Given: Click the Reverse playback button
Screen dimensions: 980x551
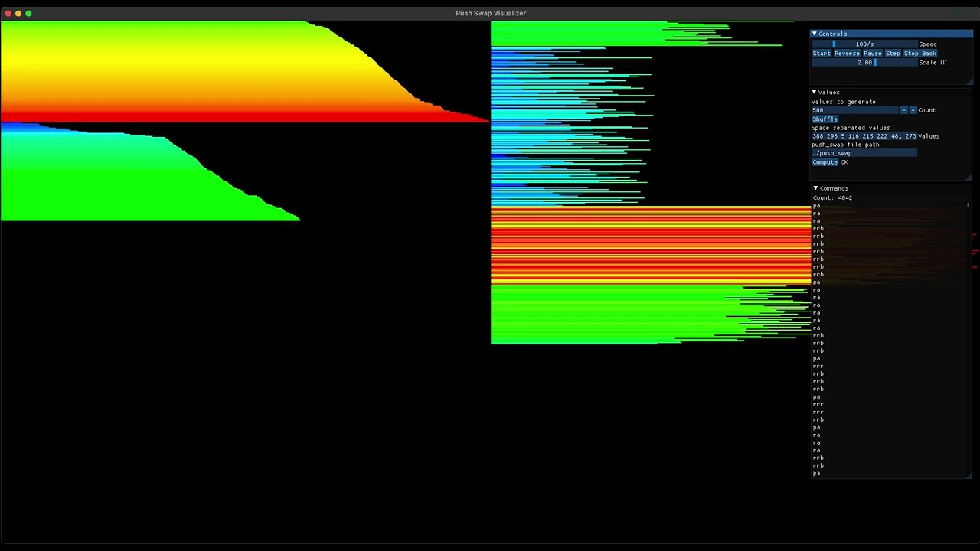Looking at the screenshot, I should (847, 54).
